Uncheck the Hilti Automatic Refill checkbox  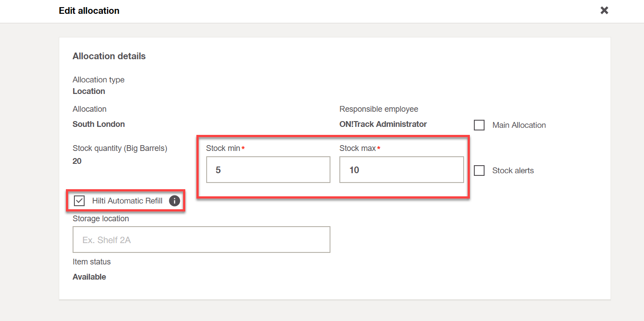pos(79,201)
